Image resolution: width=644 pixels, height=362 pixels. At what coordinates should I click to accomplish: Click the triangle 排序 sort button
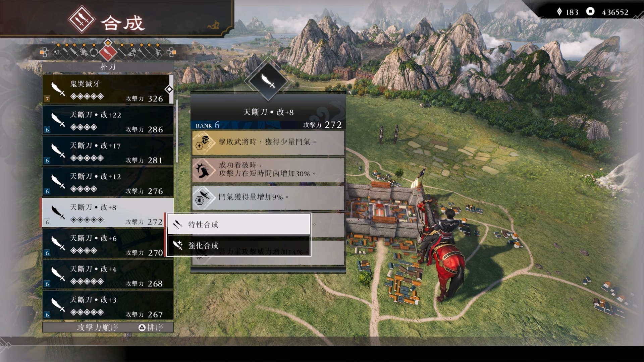(151, 327)
